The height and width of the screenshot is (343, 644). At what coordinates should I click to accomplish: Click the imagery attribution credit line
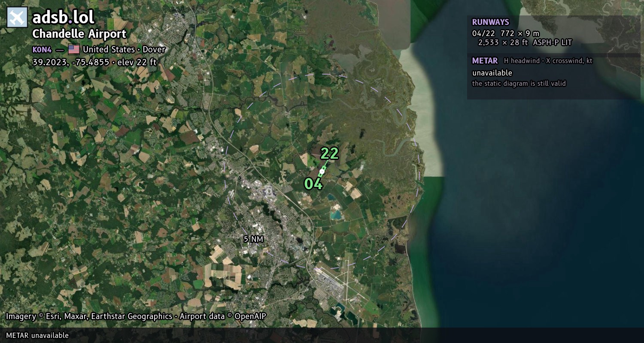(136, 316)
